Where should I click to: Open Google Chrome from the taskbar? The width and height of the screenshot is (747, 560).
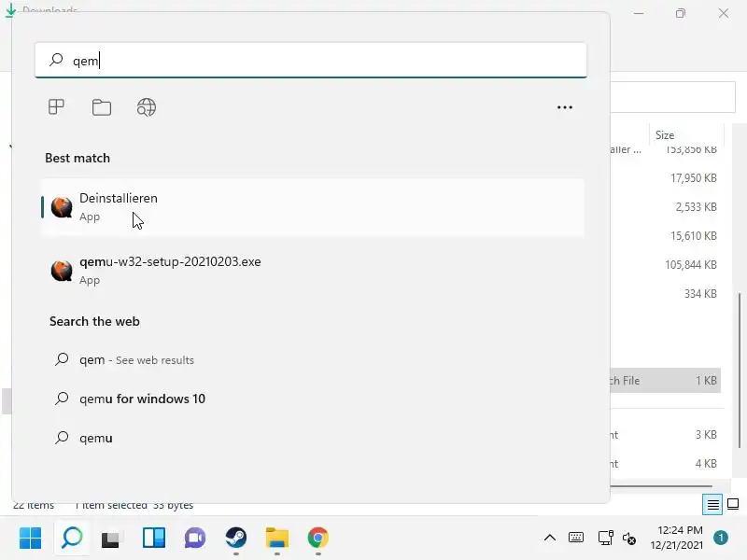(318, 539)
